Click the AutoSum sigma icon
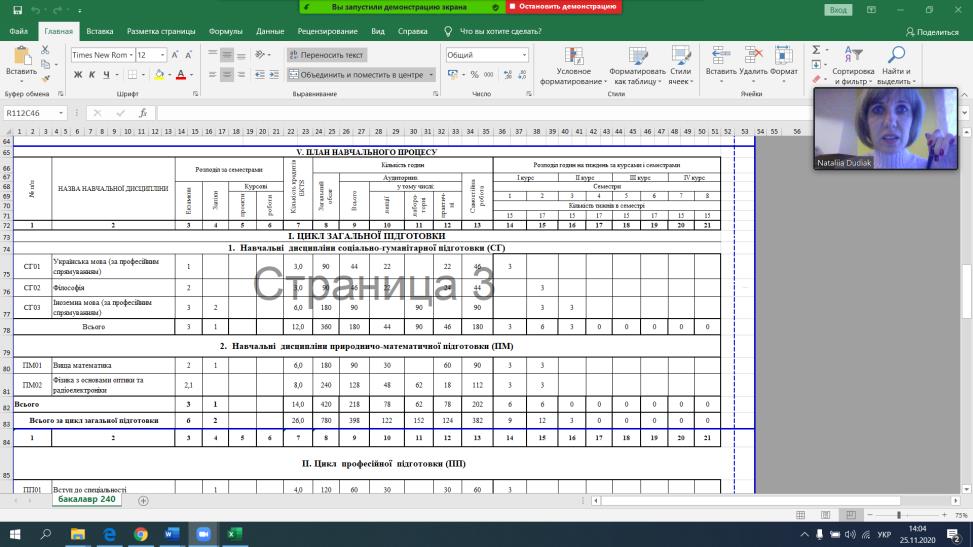This screenshot has width=973, height=547. tap(817, 50)
